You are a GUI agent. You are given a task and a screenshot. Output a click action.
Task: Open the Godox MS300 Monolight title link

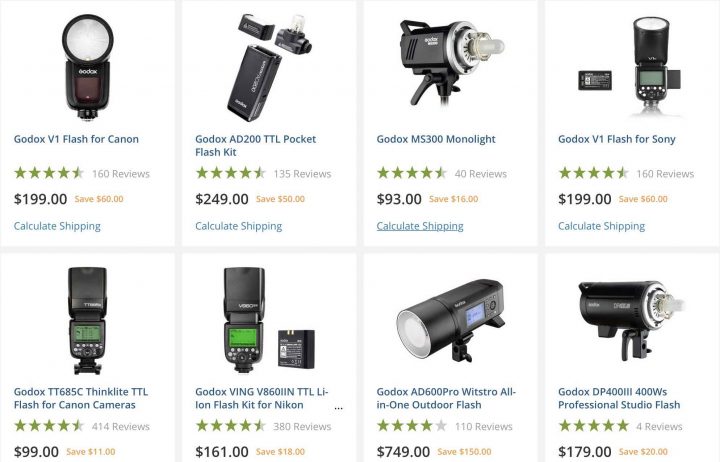click(x=436, y=139)
